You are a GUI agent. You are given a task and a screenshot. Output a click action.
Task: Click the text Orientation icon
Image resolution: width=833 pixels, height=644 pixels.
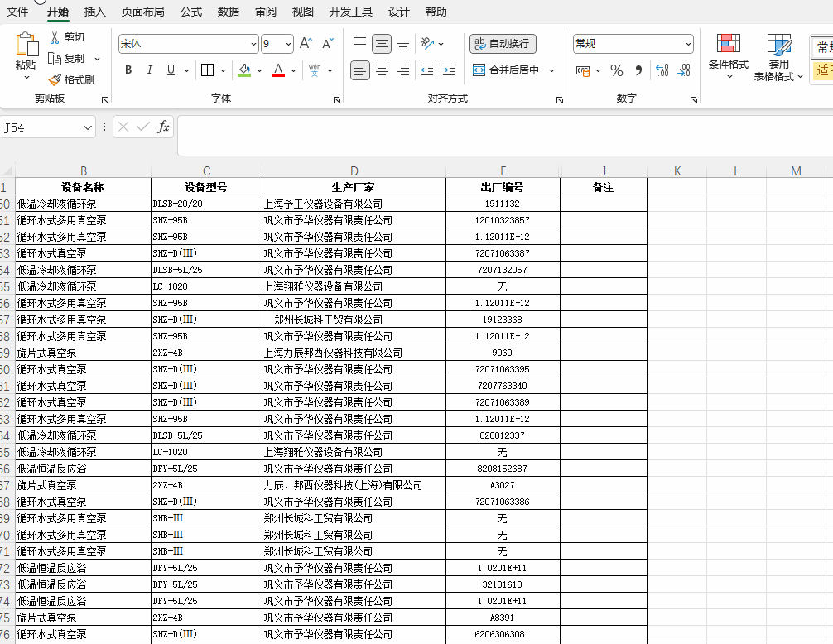(x=427, y=44)
